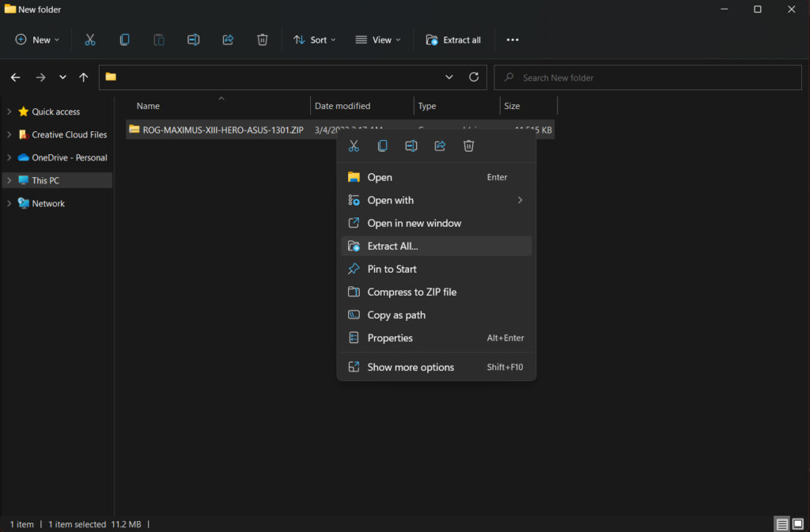Click the Copy icon in the context menu
The image size is (810, 532).
(x=383, y=146)
